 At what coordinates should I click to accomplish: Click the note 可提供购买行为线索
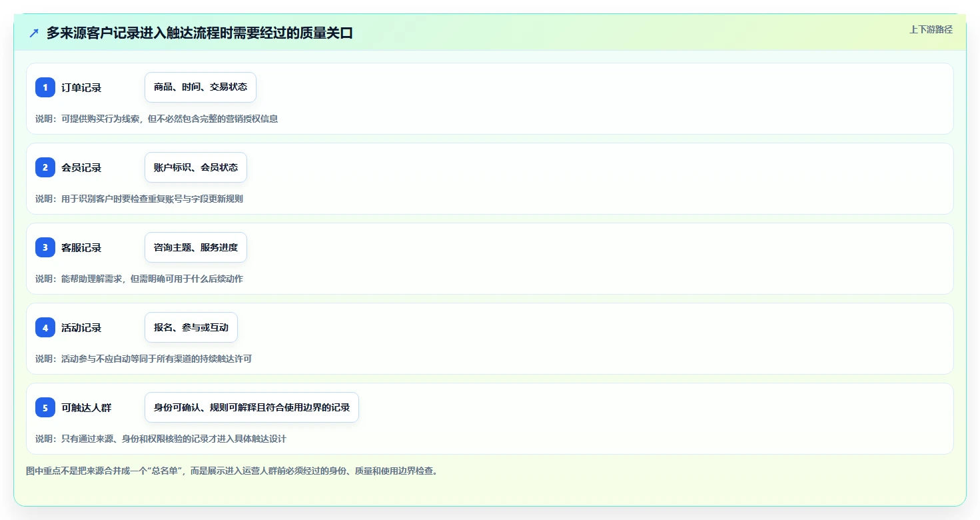coord(157,119)
